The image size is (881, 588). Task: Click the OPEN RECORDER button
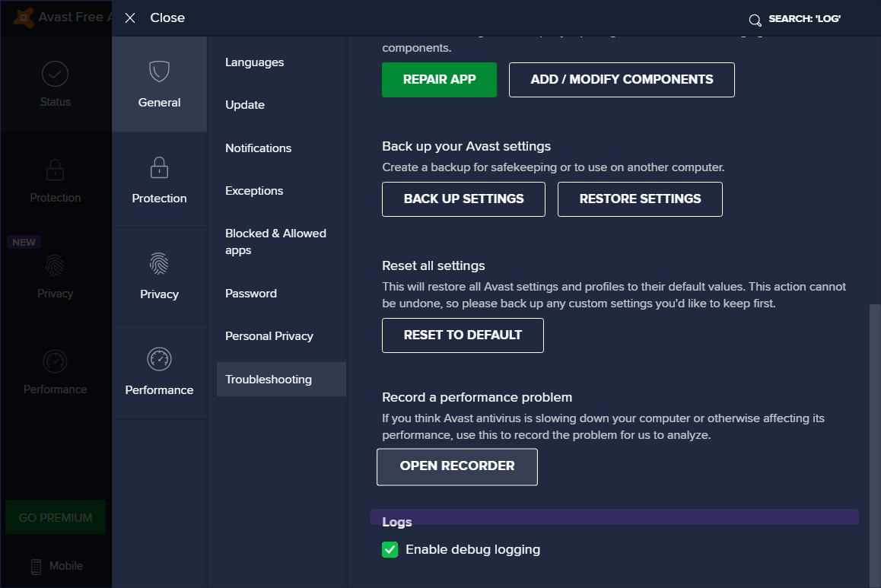point(457,467)
